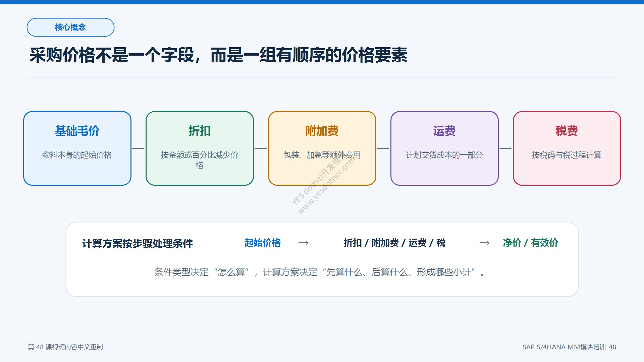Screen dimensions: 644x362
Task: Select the 附加费 card heading
Action: tap(322, 131)
